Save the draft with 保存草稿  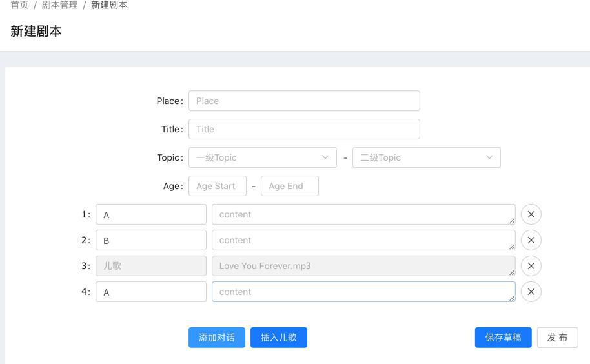(x=503, y=338)
